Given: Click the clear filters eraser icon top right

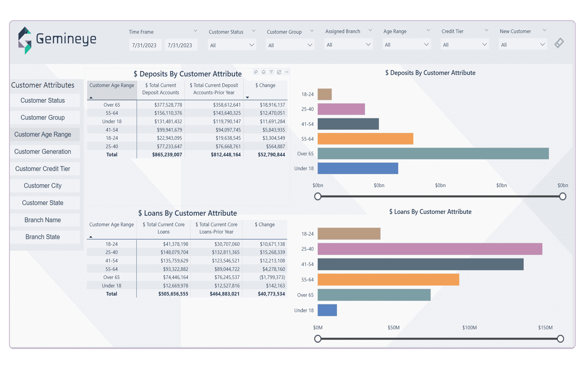Looking at the screenshot, I should (x=559, y=42).
